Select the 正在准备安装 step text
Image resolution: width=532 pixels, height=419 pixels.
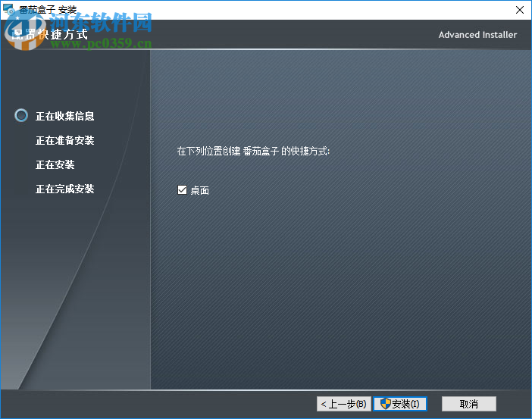pyautogui.click(x=65, y=140)
